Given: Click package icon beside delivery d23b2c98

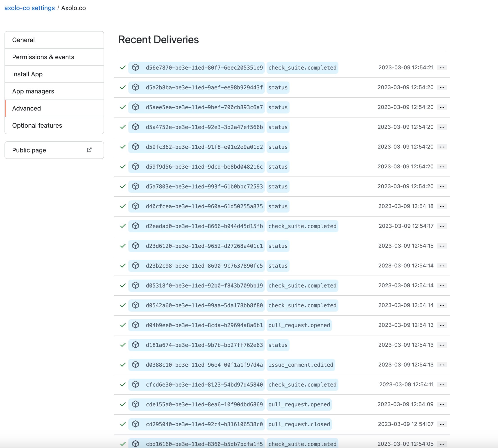Looking at the screenshot, I should 135,266.
